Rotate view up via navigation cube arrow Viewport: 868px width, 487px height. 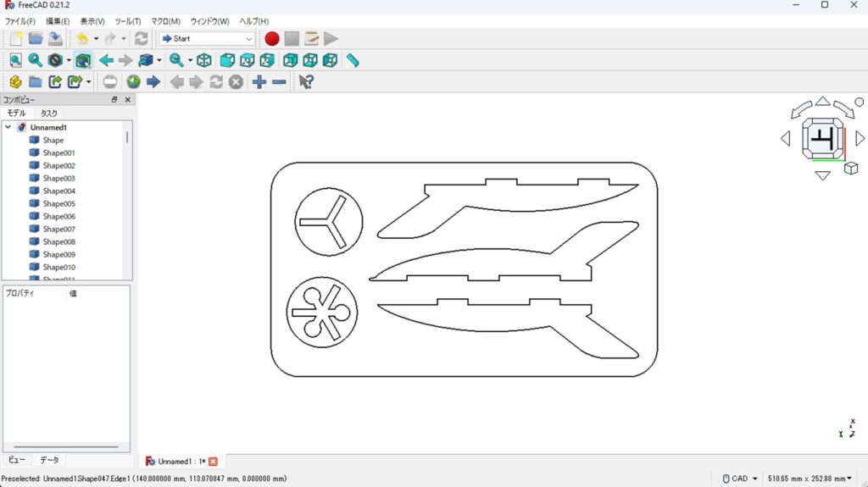click(822, 102)
